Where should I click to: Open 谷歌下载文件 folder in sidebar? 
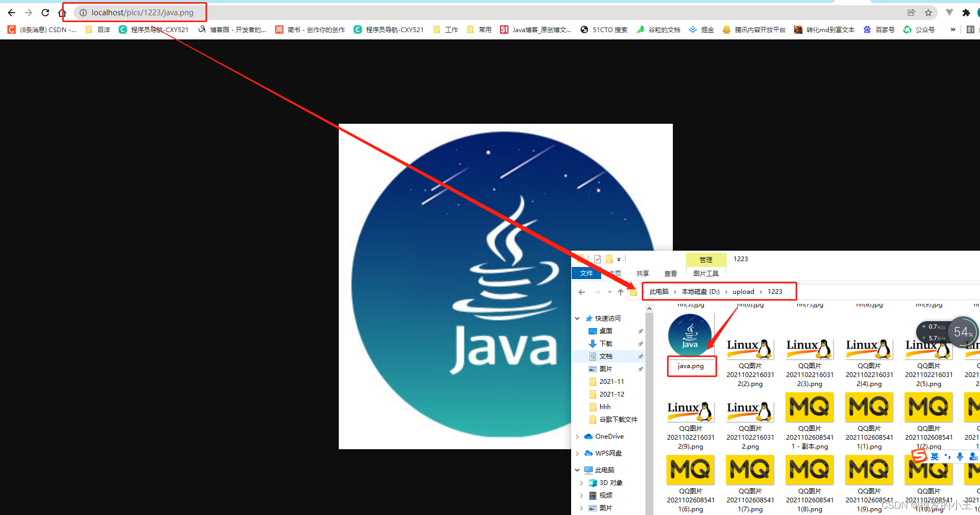click(x=618, y=420)
